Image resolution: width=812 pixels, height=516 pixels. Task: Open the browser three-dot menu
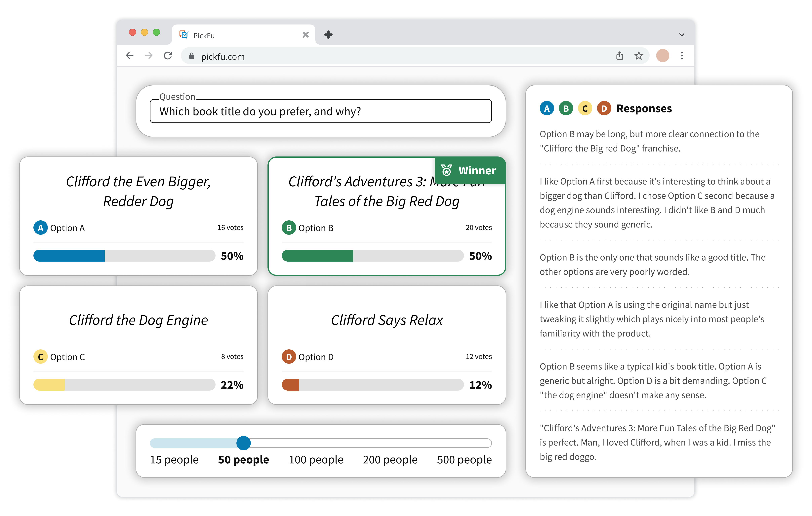point(681,56)
